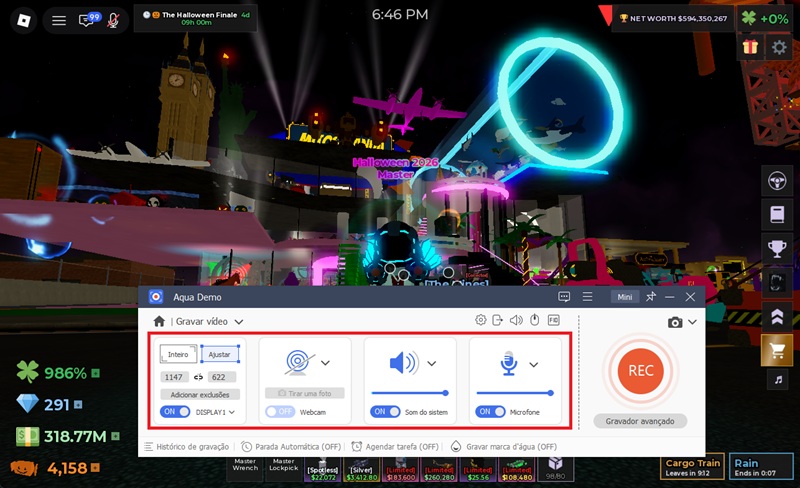The width and height of the screenshot is (800, 488).
Task: Expand the screenshot camera dropdown arrow
Action: (692, 322)
